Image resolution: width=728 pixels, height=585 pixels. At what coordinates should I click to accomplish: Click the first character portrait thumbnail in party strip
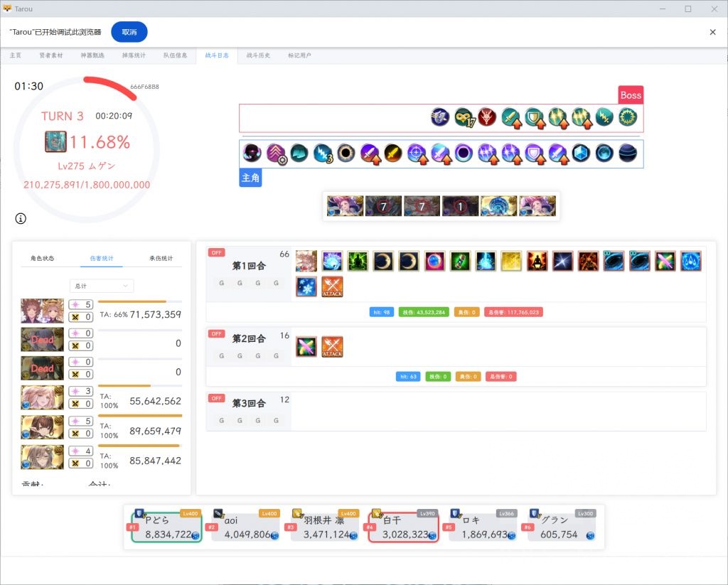(x=345, y=205)
